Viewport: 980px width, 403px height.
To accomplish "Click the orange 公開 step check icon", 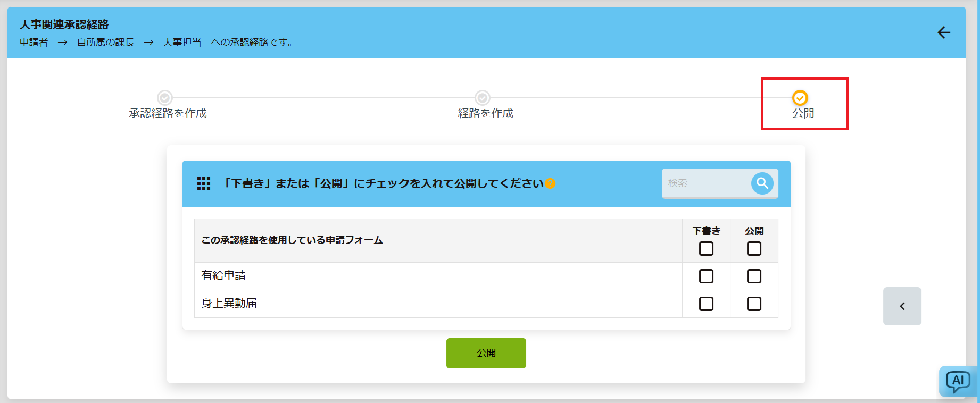I will (x=800, y=98).
